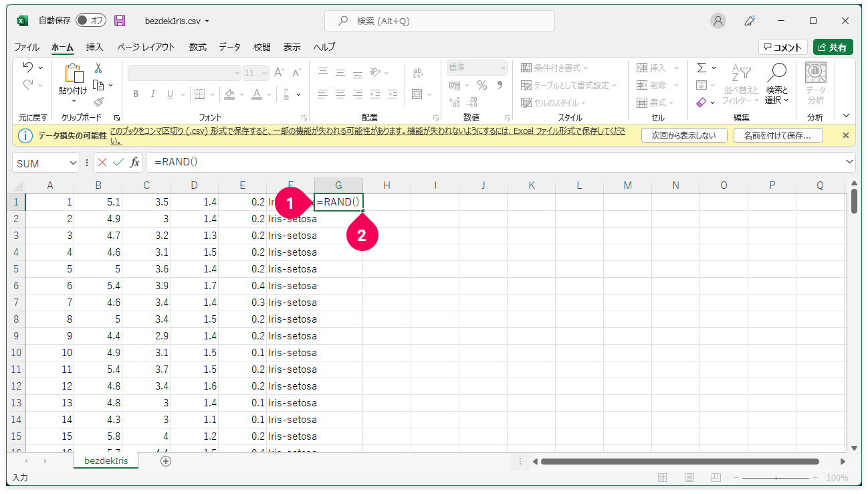Screen dimensions: 868x494
Task: Click the Wrap Text icon
Action: point(418,72)
